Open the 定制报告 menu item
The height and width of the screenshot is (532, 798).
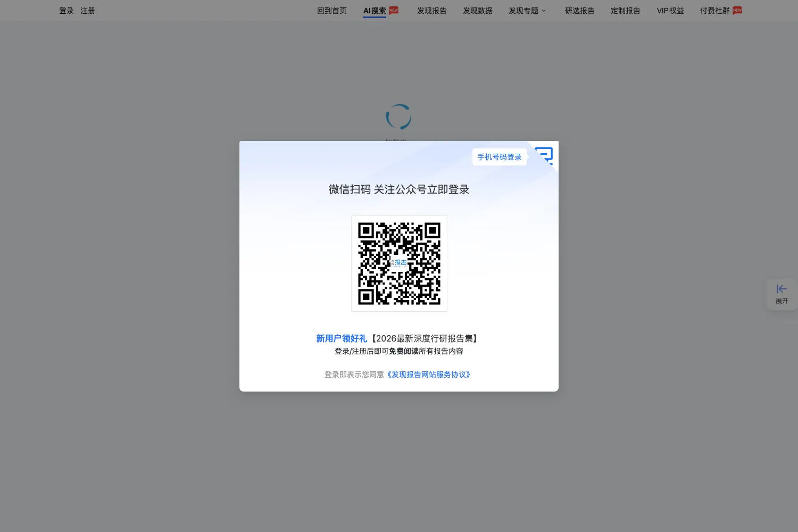626,11
